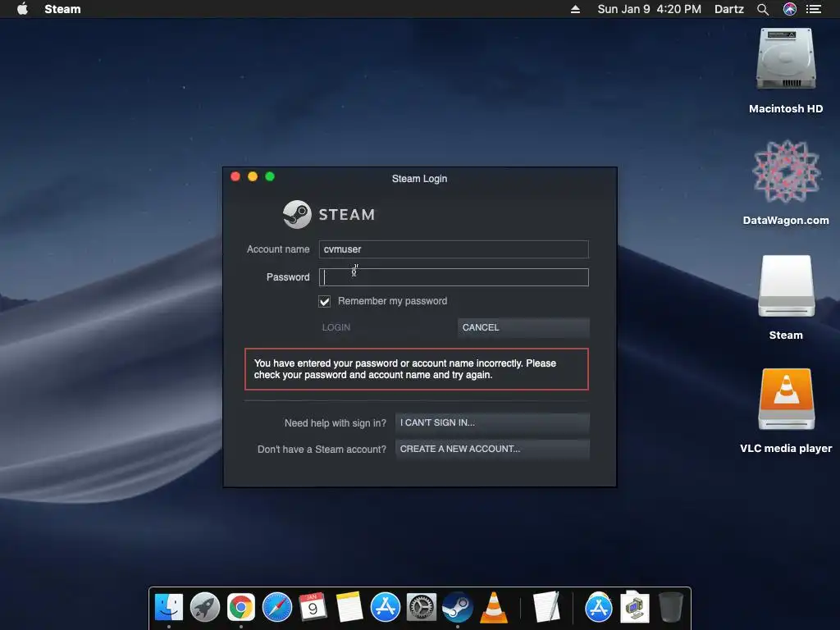Viewport: 840px width, 630px height.
Task: Open the Apple menu
Action: [x=22, y=9]
